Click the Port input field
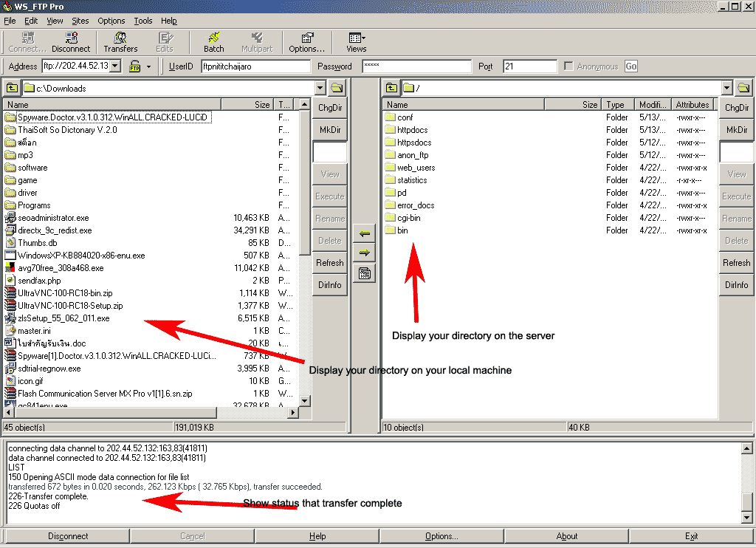Screen dimensions: 756x548 529,66
